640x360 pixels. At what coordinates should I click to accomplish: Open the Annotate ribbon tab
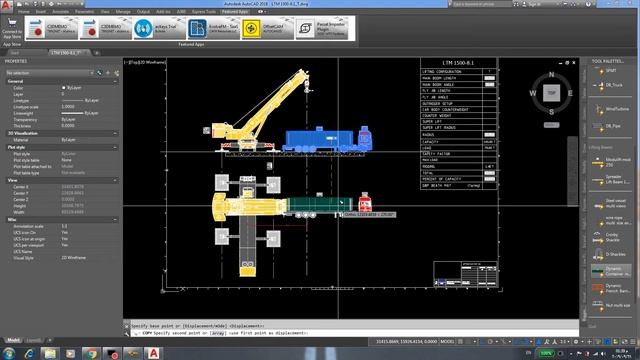(60, 12)
